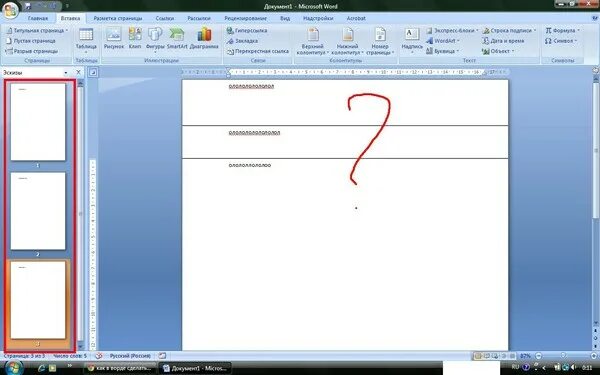Click the macro recording icon in the status bar
The image size is (600, 375).
pyautogui.click(x=162, y=356)
